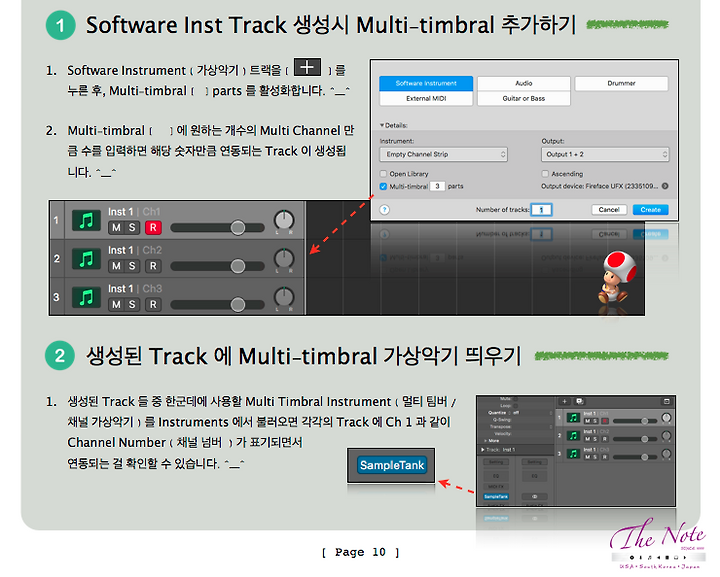
Task: Click the enlarged SampleTank instrument button
Action: pyautogui.click(x=392, y=465)
